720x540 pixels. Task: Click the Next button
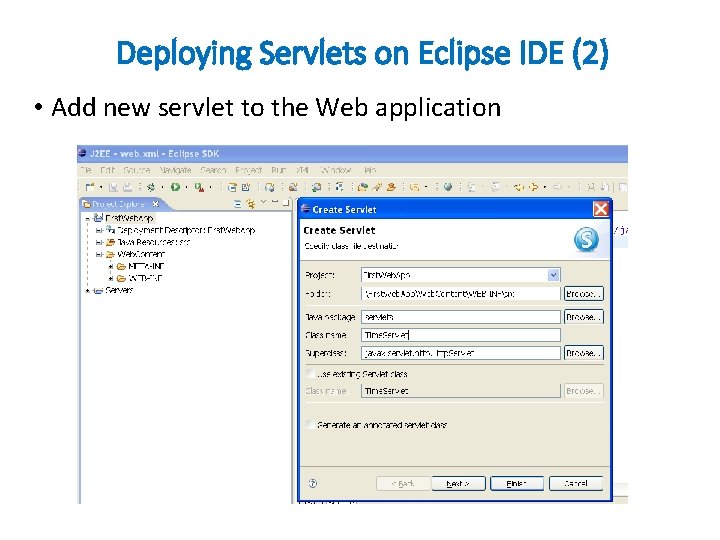point(458,484)
